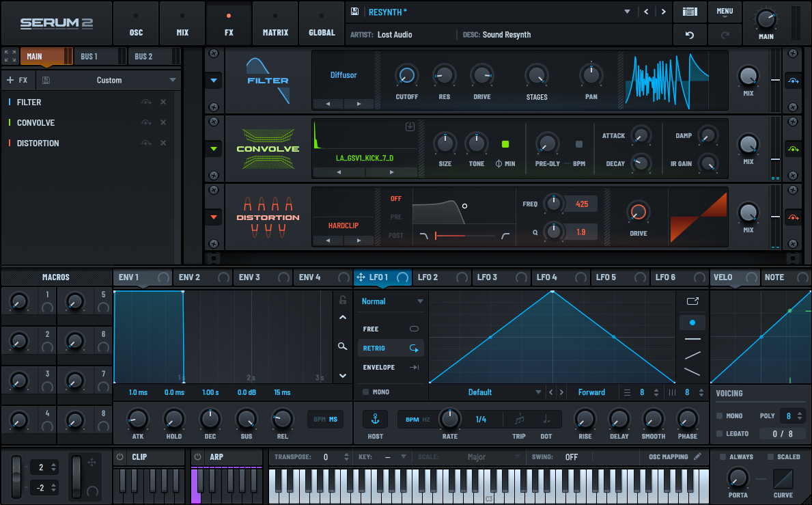
Task: Open the LFO pop-out editor icon
Action: point(692,301)
